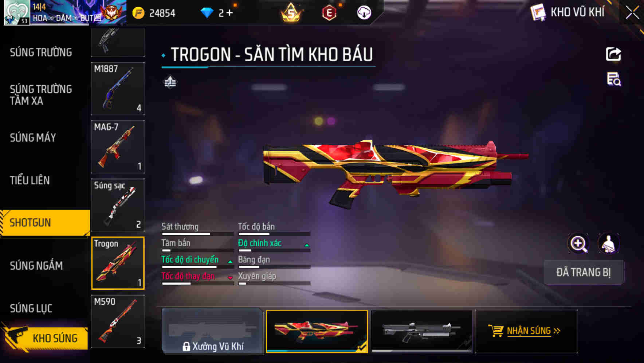Open the weapon details search icon
This screenshot has height=363, width=644.
(614, 79)
